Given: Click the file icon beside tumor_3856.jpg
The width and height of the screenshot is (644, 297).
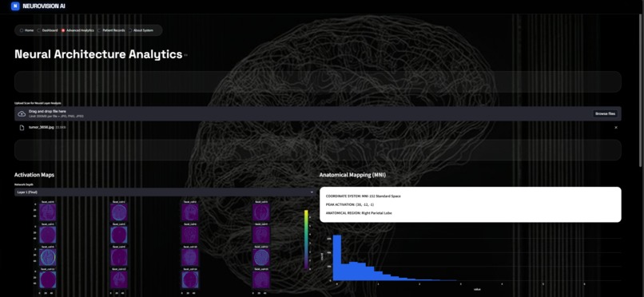Looking at the screenshot, I should (x=22, y=128).
